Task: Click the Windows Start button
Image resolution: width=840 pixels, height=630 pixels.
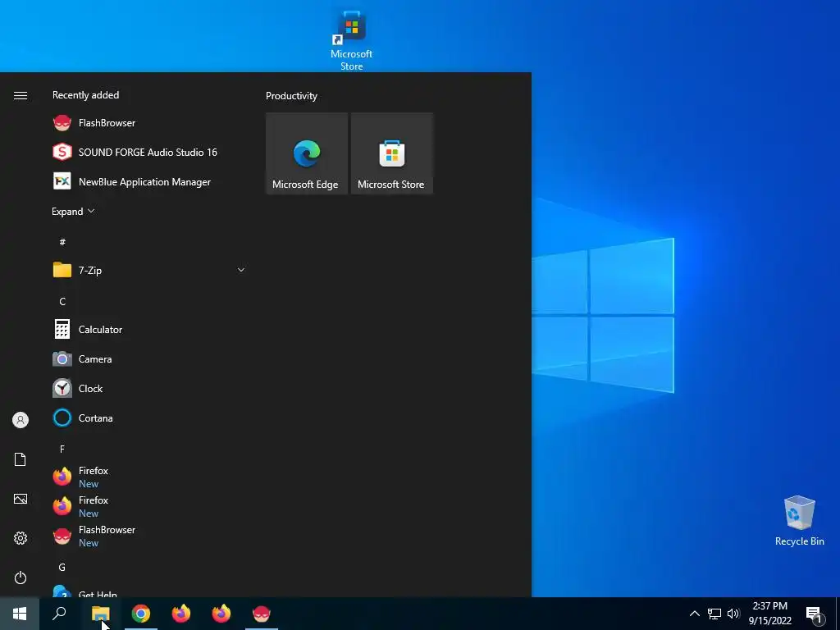Action: click(20, 614)
